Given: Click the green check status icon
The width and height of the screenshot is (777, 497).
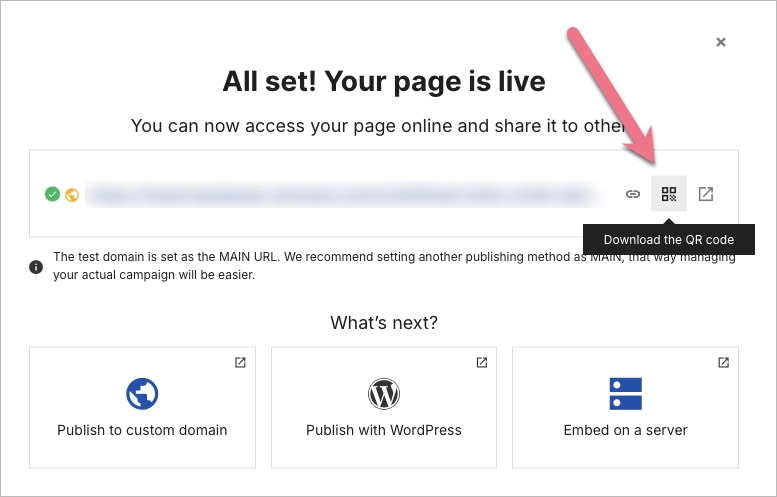Looking at the screenshot, I should click(52, 194).
